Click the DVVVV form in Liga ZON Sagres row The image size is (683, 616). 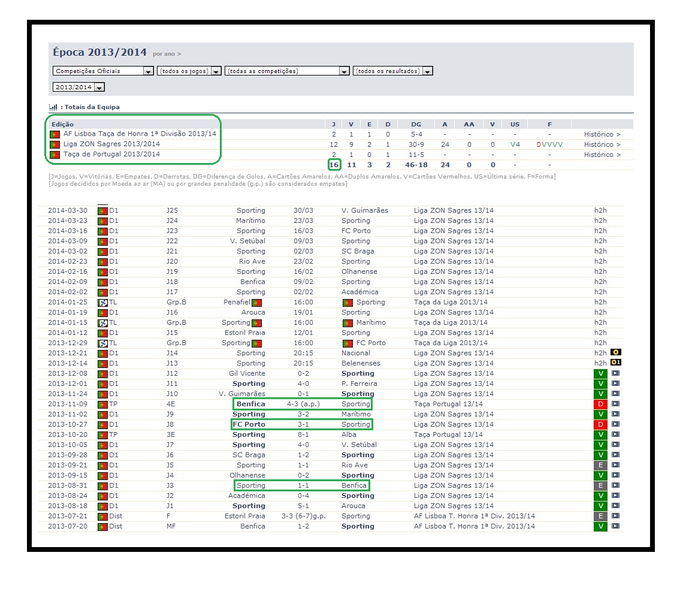tap(550, 144)
